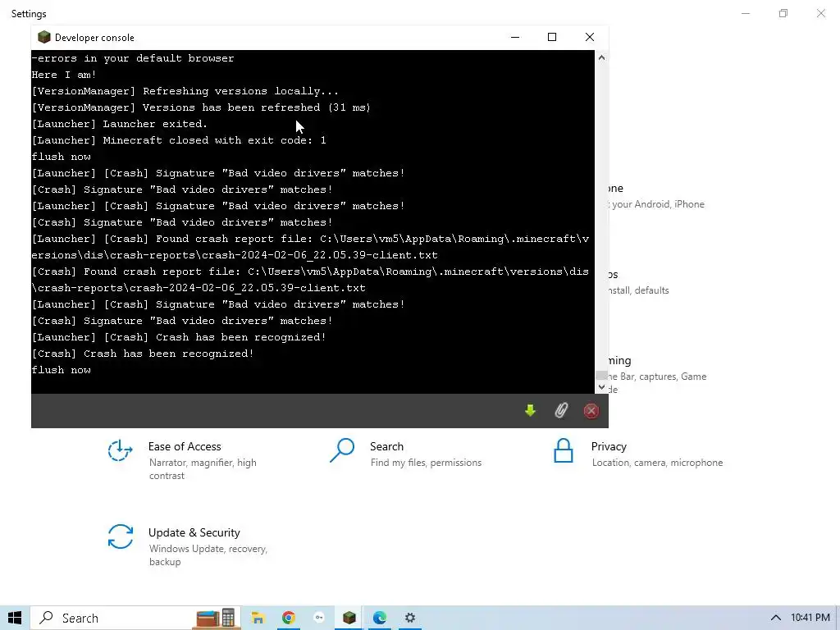This screenshot has width=840, height=630.
Task: Click the show desktop sliver at the taskbar end
Action: click(x=838, y=618)
